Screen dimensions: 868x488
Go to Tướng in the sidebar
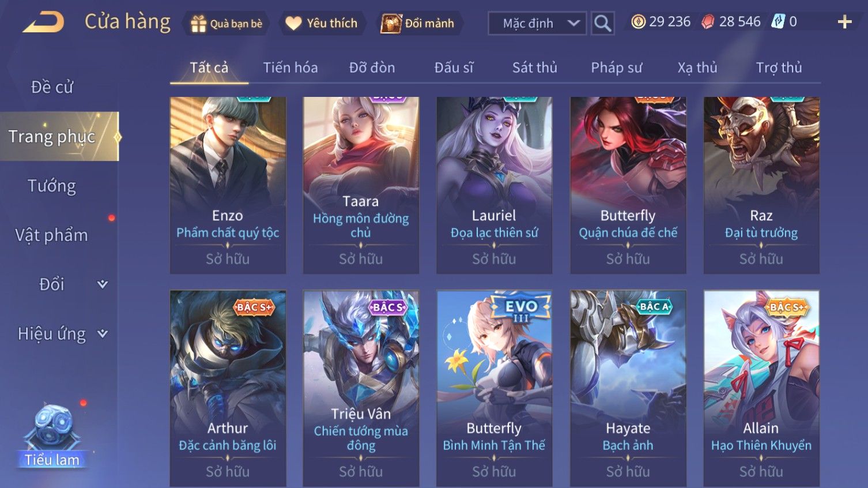point(52,186)
